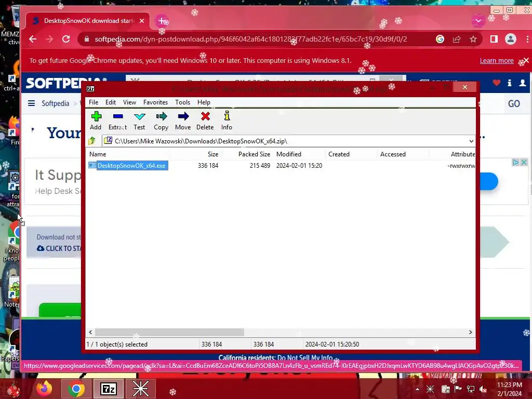Open Firefox from the taskbar

click(45, 389)
